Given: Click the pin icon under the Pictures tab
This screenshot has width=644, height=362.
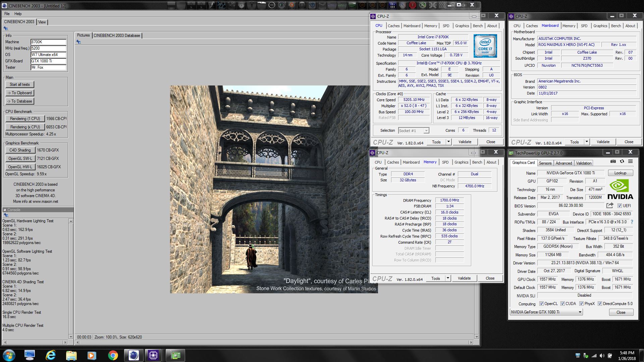Looking at the screenshot, I should point(78,42).
